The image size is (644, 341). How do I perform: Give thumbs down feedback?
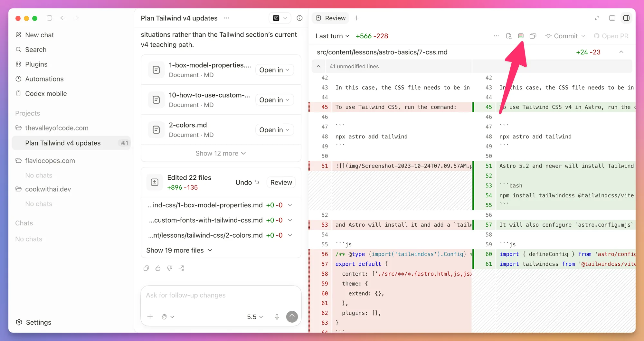pos(170,268)
